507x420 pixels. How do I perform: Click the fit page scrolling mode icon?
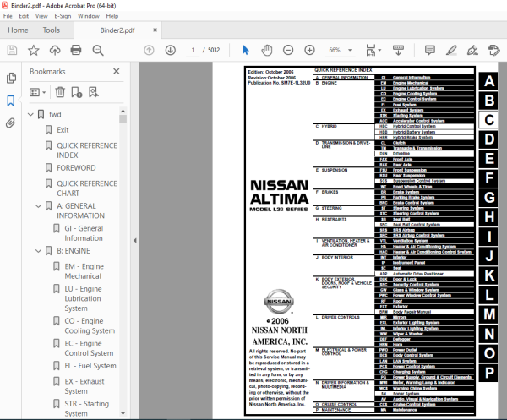[x=371, y=50]
